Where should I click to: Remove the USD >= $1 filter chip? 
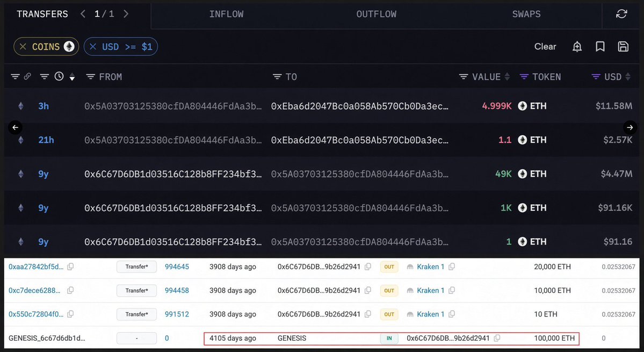point(93,47)
